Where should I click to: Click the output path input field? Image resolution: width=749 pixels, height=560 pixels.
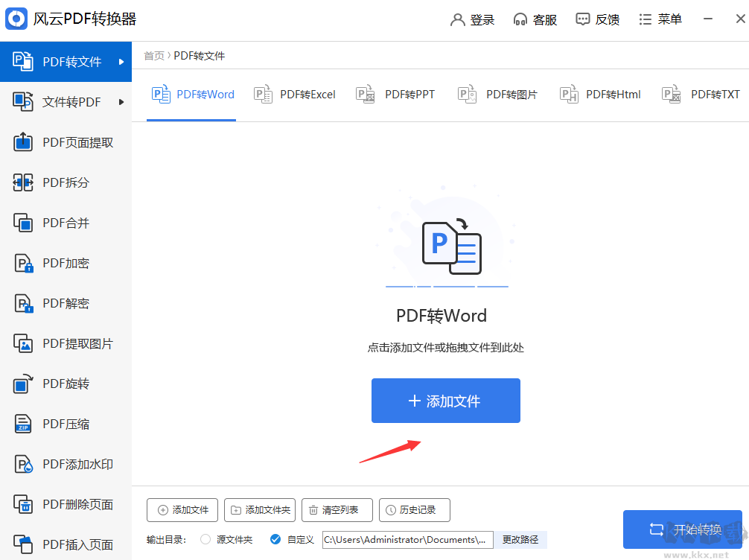click(x=407, y=539)
